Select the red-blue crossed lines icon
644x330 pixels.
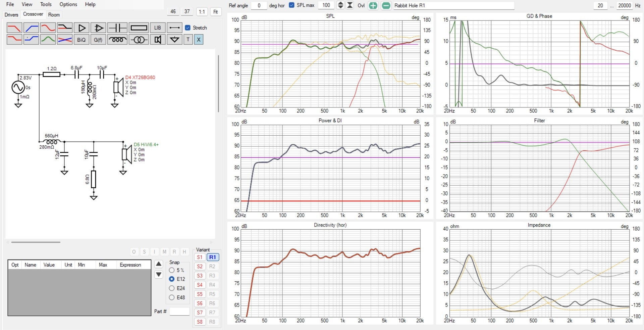[x=65, y=40]
